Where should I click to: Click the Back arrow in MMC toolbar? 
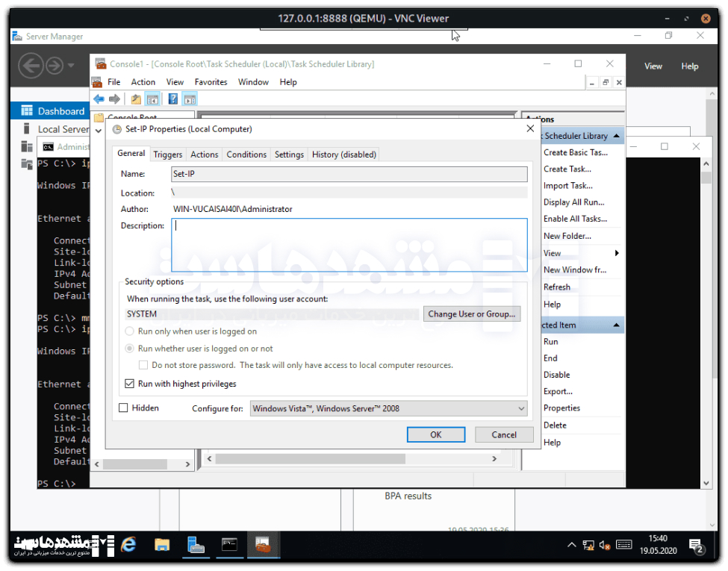99,99
